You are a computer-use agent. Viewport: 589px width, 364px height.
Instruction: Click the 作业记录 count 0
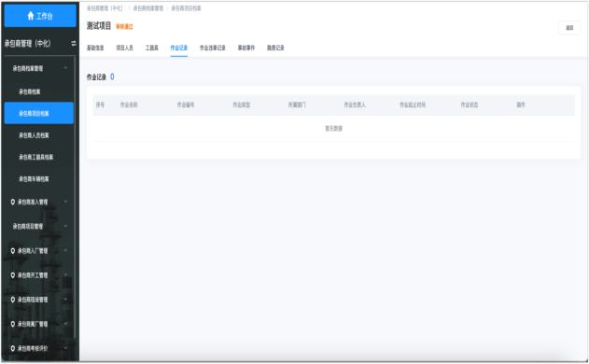[x=112, y=77]
